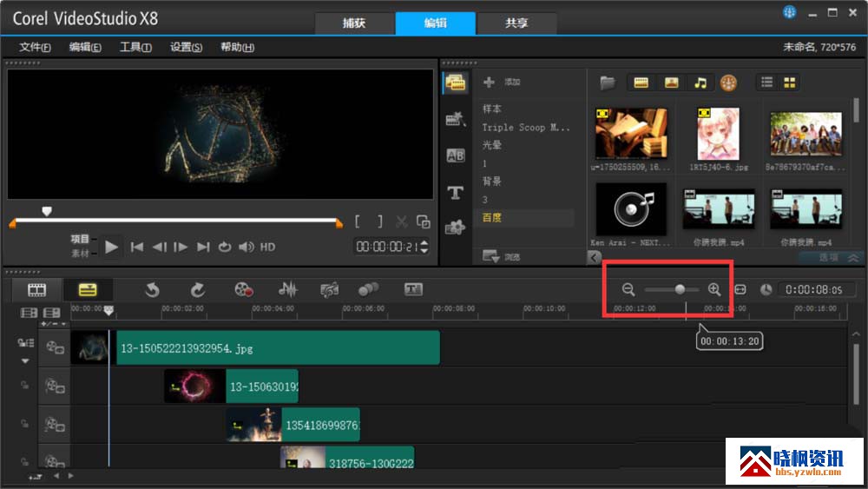This screenshot has height=489, width=868.
Task: Toggle Storyboard view in the timeline
Action: tap(36, 290)
